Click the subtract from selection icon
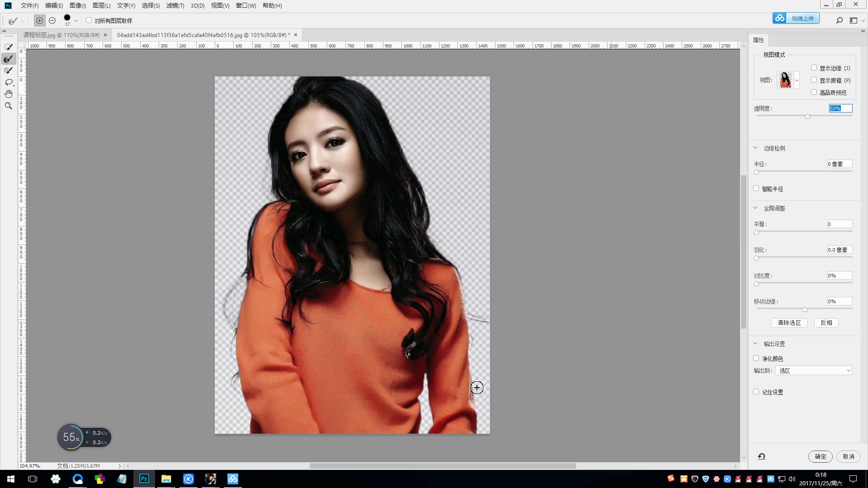 tap(52, 21)
